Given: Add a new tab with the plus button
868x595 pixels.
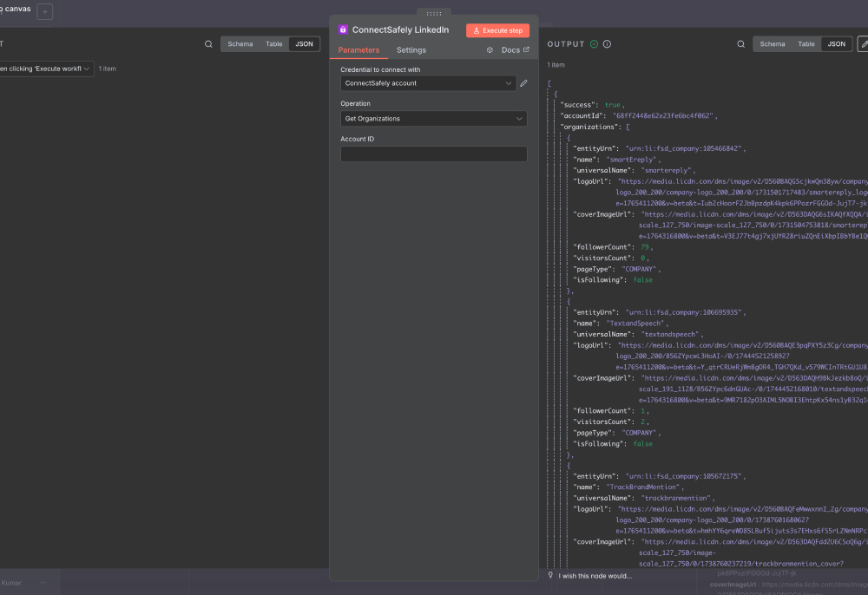Looking at the screenshot, I should 45,12.
